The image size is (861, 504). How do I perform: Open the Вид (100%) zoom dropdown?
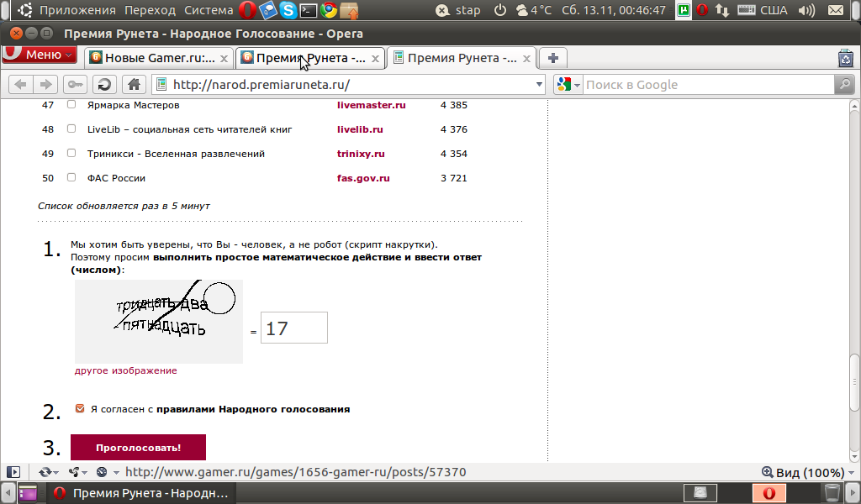808,472
